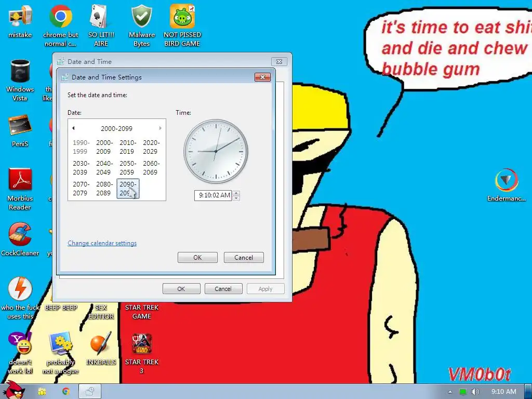
Task: Select the 2030-2039 decade
Action: 80,168
